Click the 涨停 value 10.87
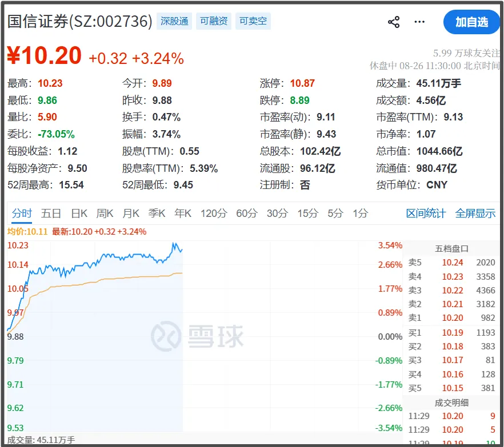This screenshot has height=447, width=504. pos(302,83)
